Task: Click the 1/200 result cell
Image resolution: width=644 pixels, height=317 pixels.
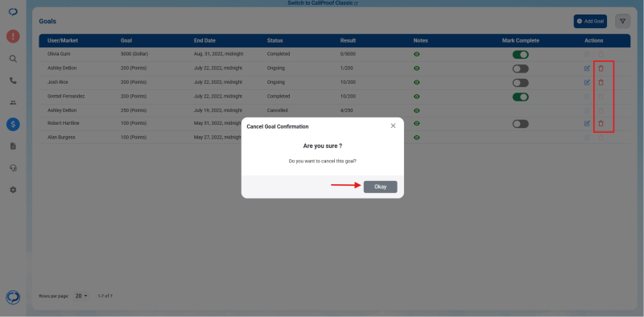Action: [x=346, y=68]
